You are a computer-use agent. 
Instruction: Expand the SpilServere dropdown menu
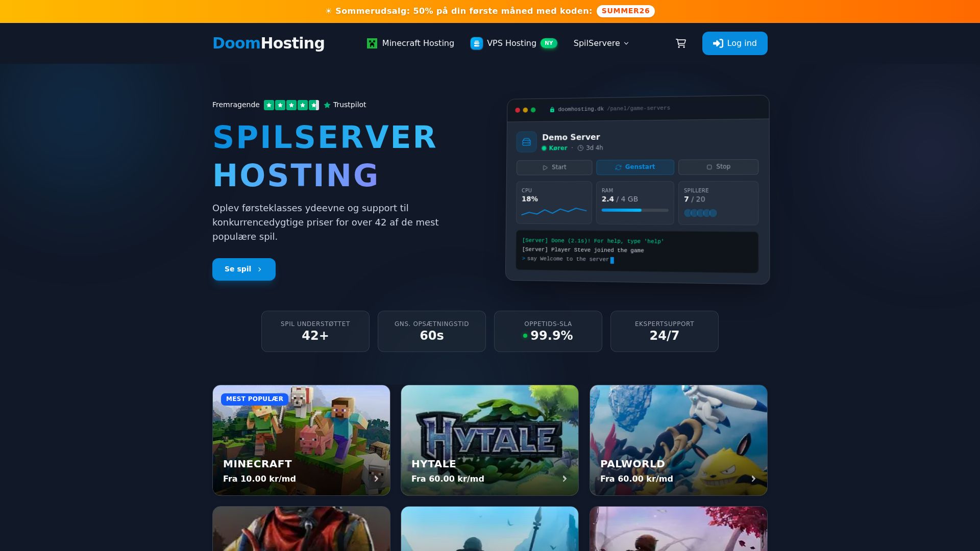[x=601, y=43]
